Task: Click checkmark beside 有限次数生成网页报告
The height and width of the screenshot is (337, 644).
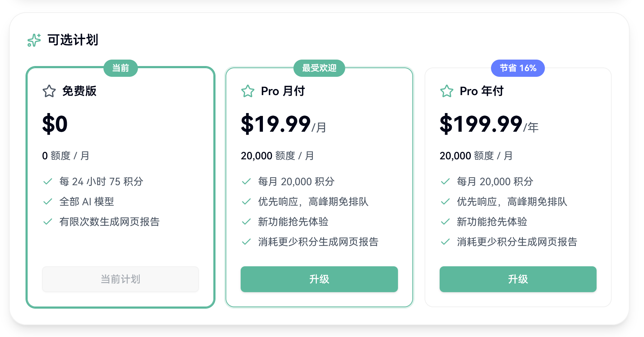Action: pyautogui.click(x=48, y=222)
